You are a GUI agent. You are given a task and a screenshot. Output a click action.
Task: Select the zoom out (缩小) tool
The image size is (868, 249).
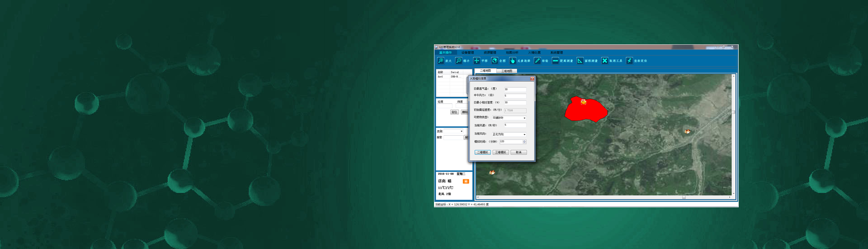pyautogui.click(x=459, y=61)
